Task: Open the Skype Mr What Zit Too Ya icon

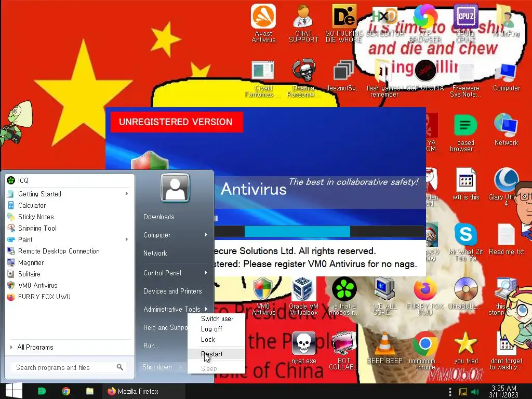Action: click(465, 242)
